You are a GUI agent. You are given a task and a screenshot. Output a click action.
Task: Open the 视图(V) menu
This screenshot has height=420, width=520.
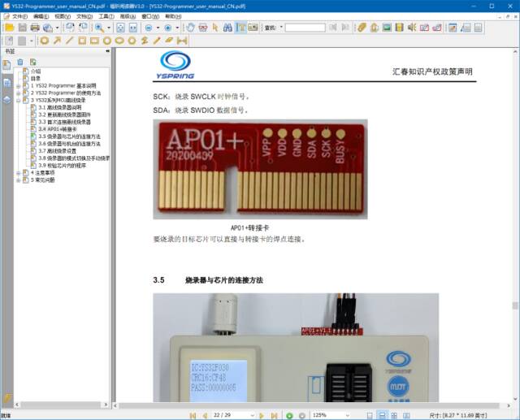[63, 16]
